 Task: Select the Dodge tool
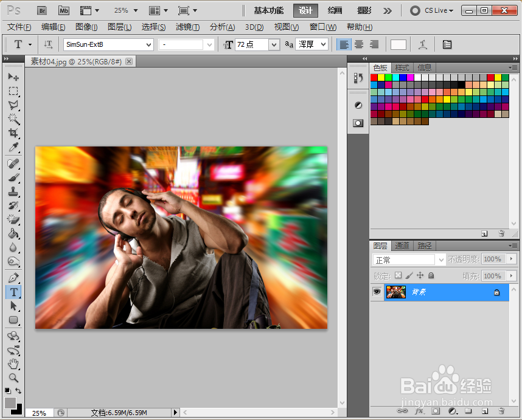[x=13, y=262]
